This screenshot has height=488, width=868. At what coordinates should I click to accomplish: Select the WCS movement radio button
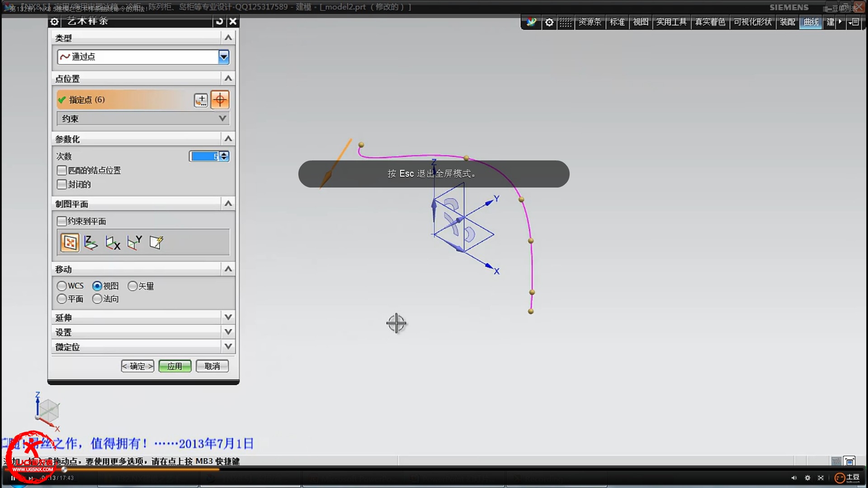point(62,286)
